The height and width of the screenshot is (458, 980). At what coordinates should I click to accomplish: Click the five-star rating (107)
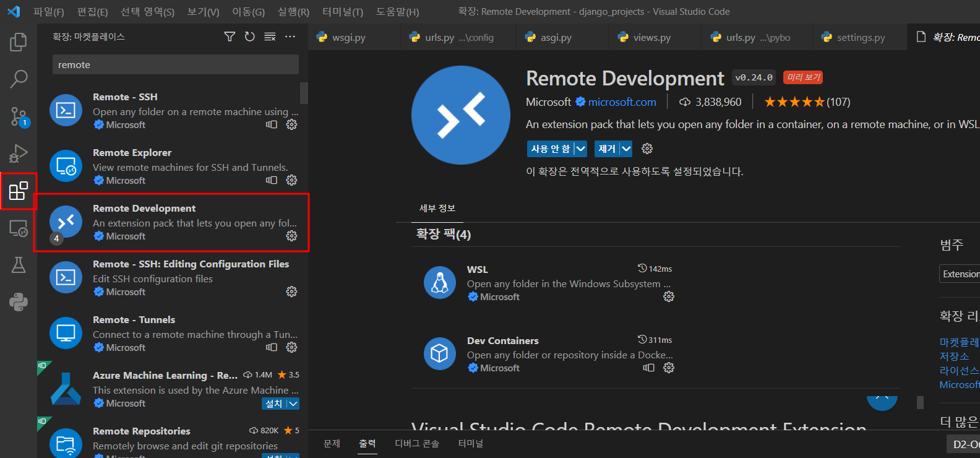(x=807, y=102)
